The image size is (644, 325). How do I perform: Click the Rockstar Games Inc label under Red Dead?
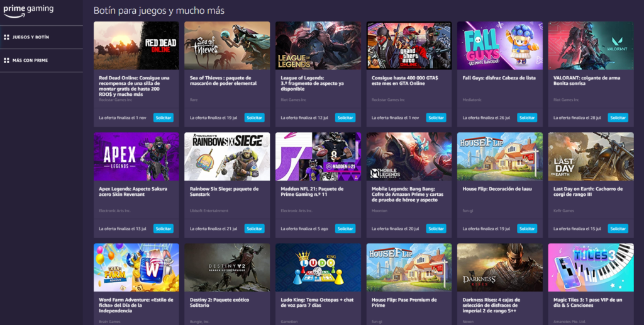point(116,100)
